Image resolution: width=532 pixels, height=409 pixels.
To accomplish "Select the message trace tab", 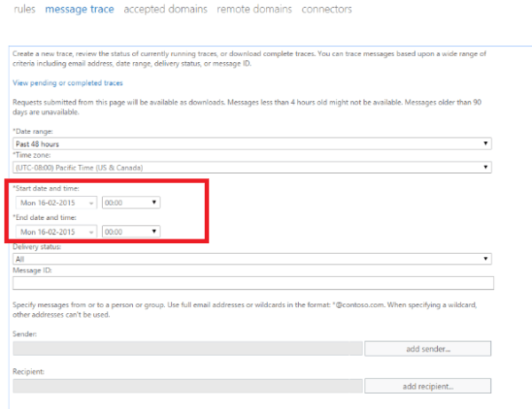I will click(x=80, y=10).
